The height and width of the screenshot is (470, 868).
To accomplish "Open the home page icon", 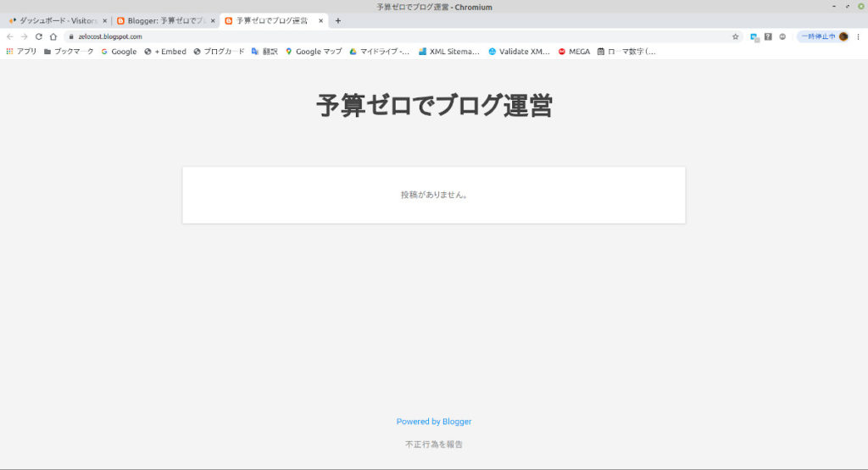I will point(53,36).
